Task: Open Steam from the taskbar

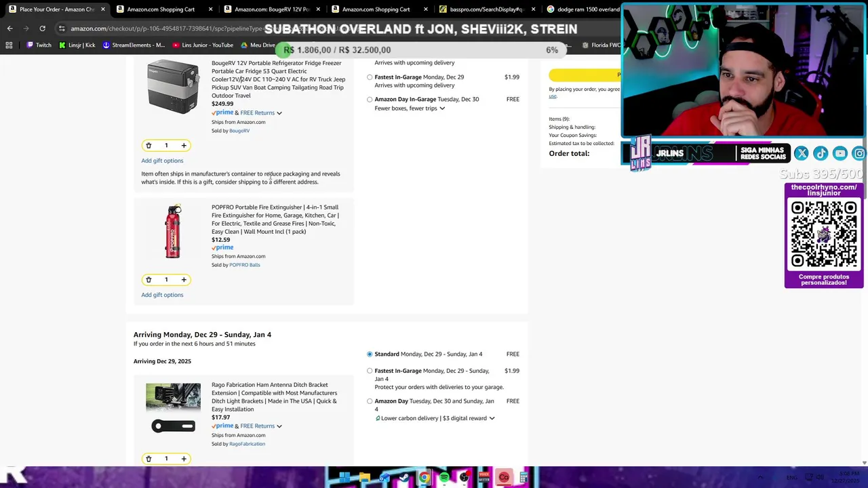Action: pyautogui.click(x=404, y=478)
